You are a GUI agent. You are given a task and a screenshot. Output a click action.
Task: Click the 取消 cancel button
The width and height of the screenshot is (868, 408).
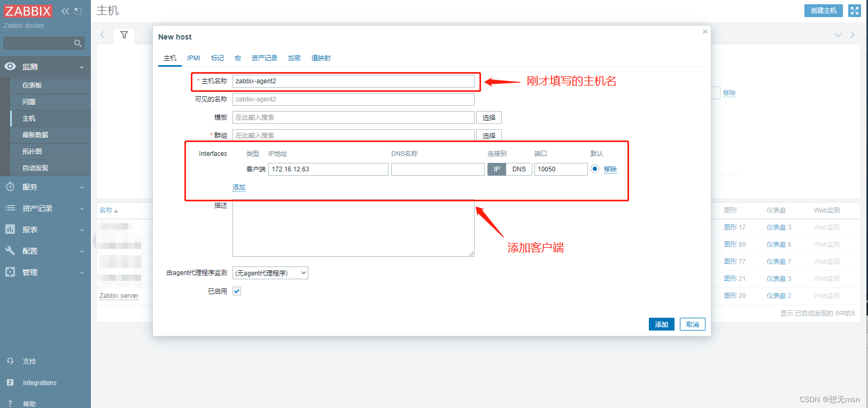693,324
